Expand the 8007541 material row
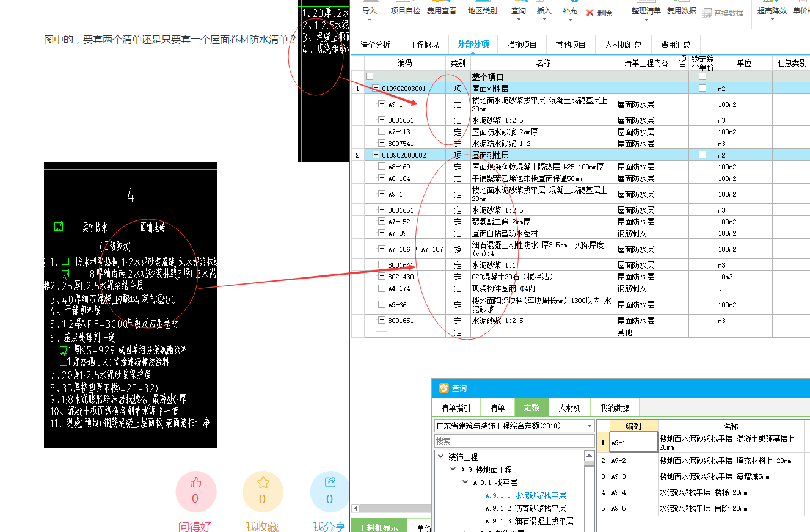 tap(382, 143)
